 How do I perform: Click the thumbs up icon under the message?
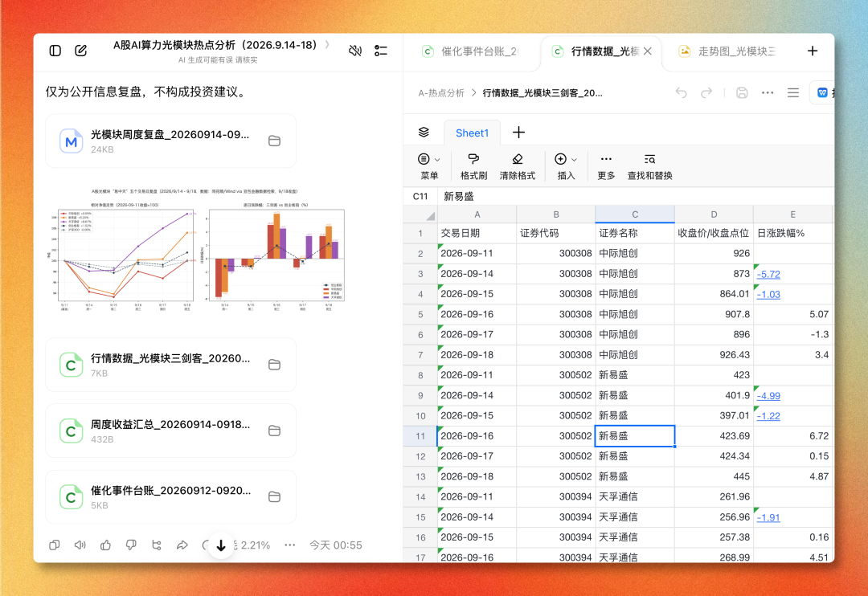coord(106,545)
